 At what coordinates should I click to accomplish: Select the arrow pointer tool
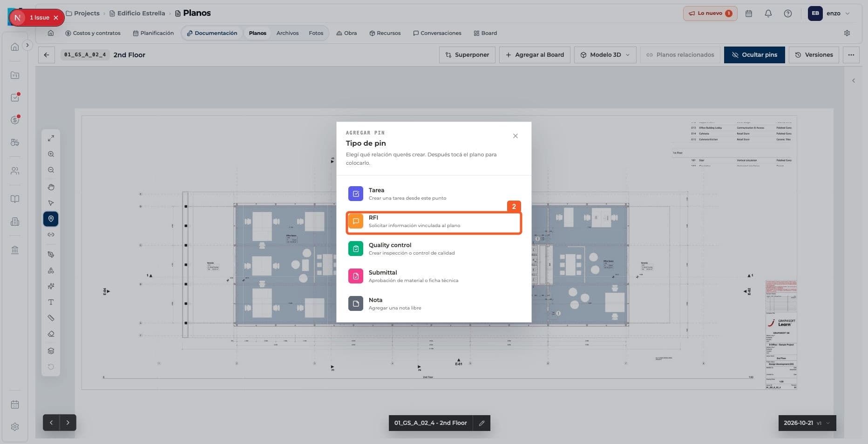click(51, 203)
